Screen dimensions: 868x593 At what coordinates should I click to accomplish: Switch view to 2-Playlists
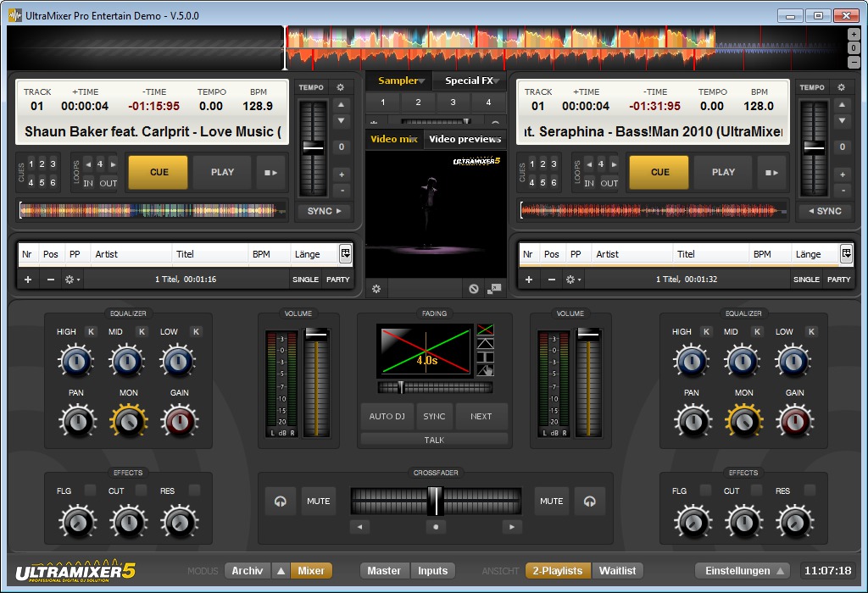[558, 571]
